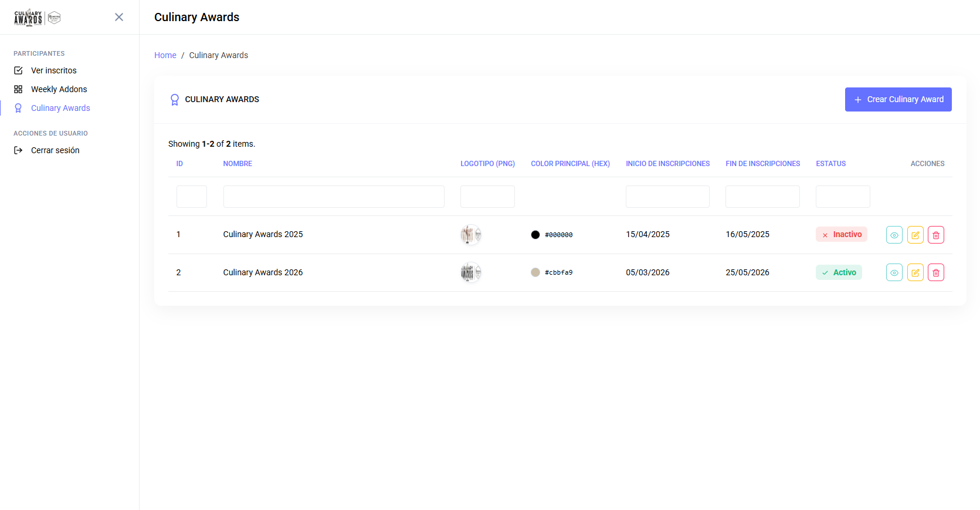This screenshot has width=980, height=510.
Task: Delete the Culinary Awards 2025 entry
Action: point(936,235)
